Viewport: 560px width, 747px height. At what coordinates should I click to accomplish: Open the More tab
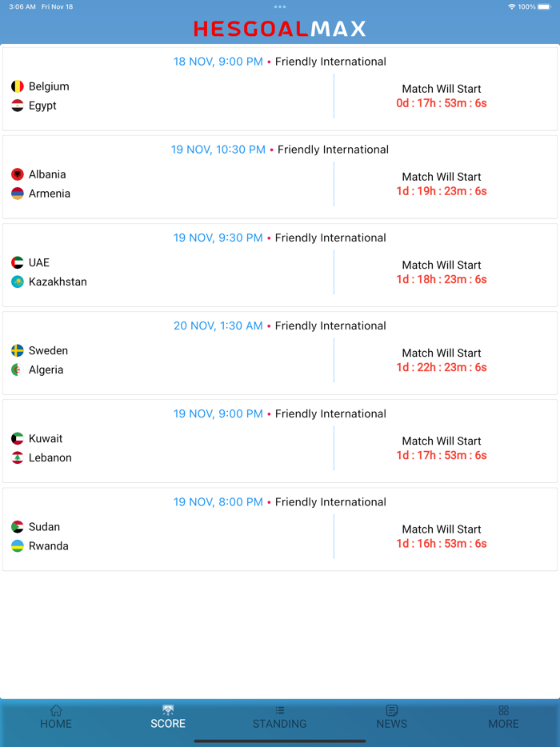pos(503,717)
